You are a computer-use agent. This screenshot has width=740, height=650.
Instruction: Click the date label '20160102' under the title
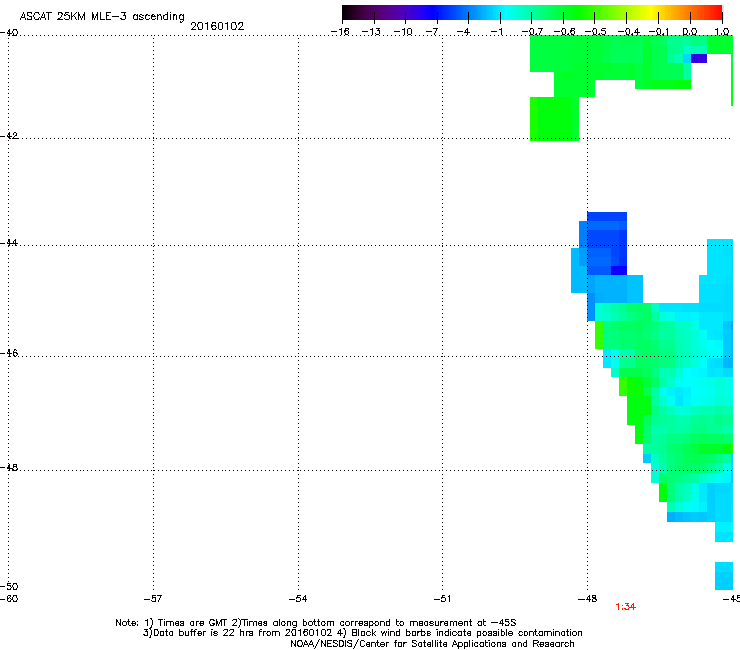[x=217, y=26]
